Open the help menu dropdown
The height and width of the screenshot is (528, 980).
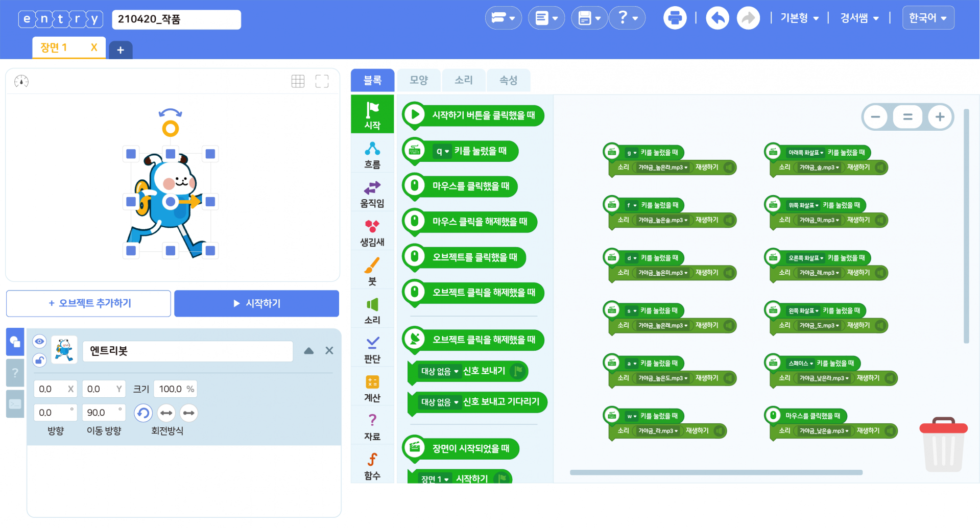[628, 18]
